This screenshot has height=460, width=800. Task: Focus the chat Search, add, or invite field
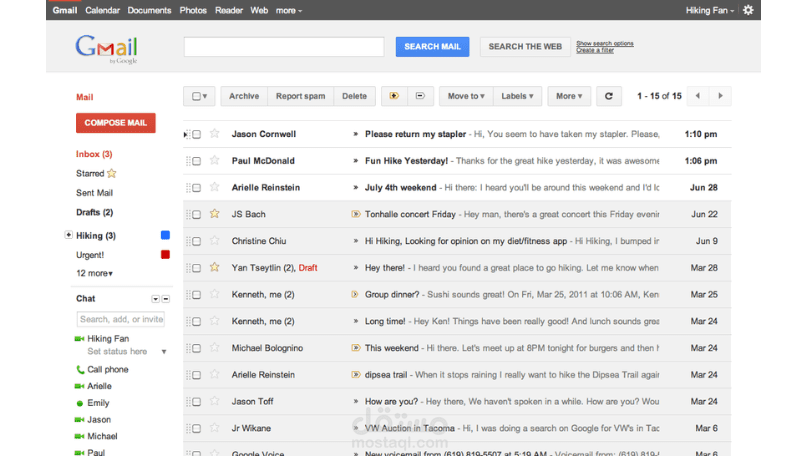click(121, 319)
